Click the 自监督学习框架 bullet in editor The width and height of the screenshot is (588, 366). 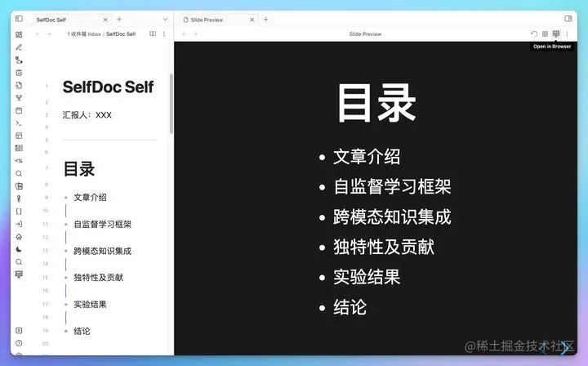coord(102,224)
